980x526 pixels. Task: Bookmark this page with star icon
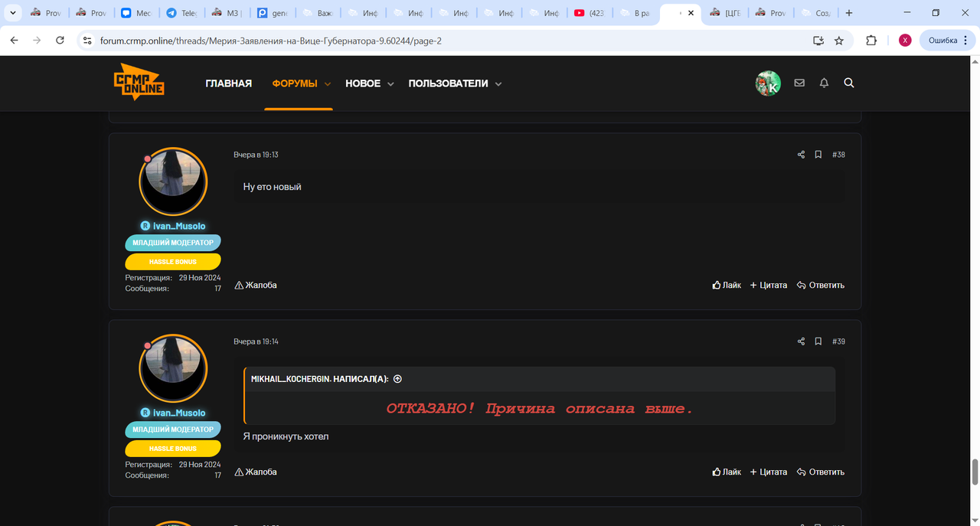839,41
